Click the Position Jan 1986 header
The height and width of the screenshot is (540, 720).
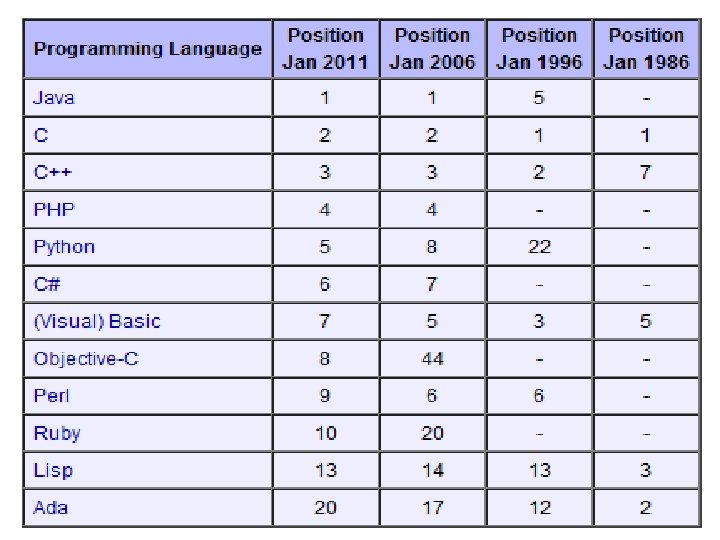click(647, 49)
